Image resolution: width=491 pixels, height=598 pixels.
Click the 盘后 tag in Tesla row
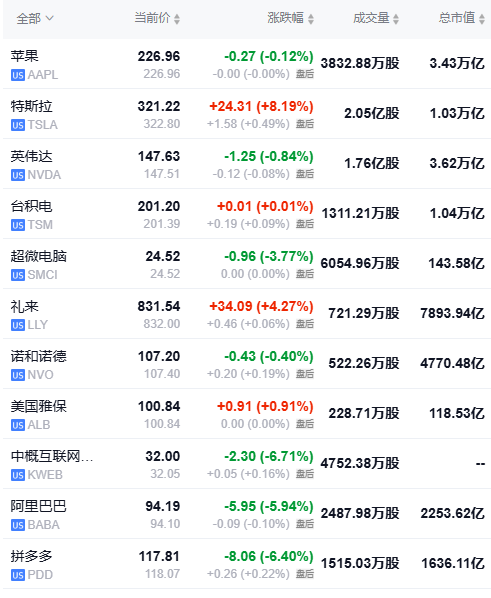point(305,124)
